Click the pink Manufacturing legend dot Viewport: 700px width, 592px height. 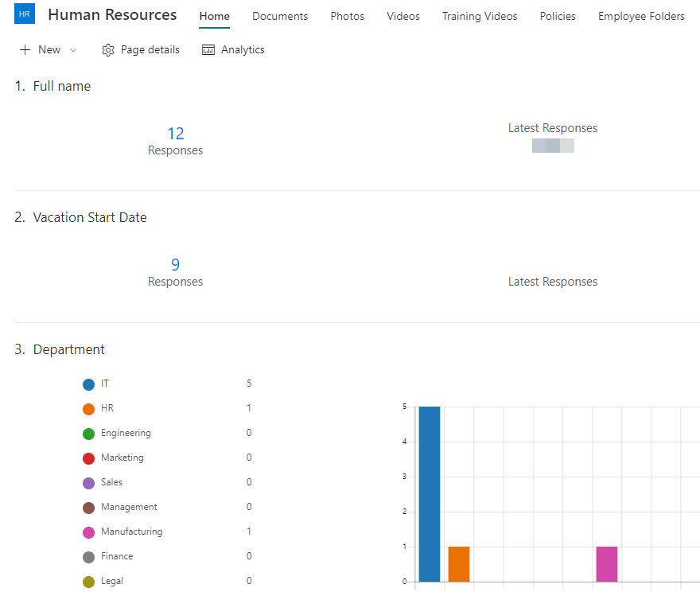(x=89, y=532)
